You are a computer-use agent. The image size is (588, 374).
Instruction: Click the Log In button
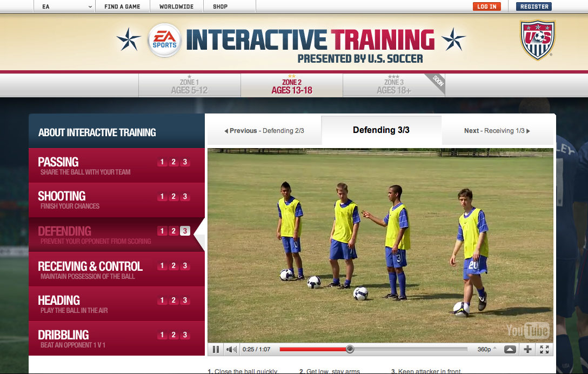(487, 6)
